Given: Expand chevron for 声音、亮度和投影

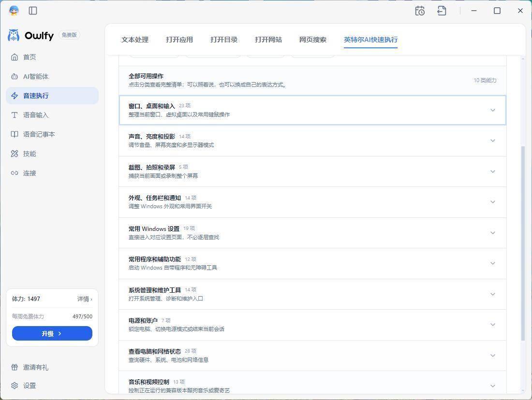Looking at the screenshot, I should coord(493,141).
